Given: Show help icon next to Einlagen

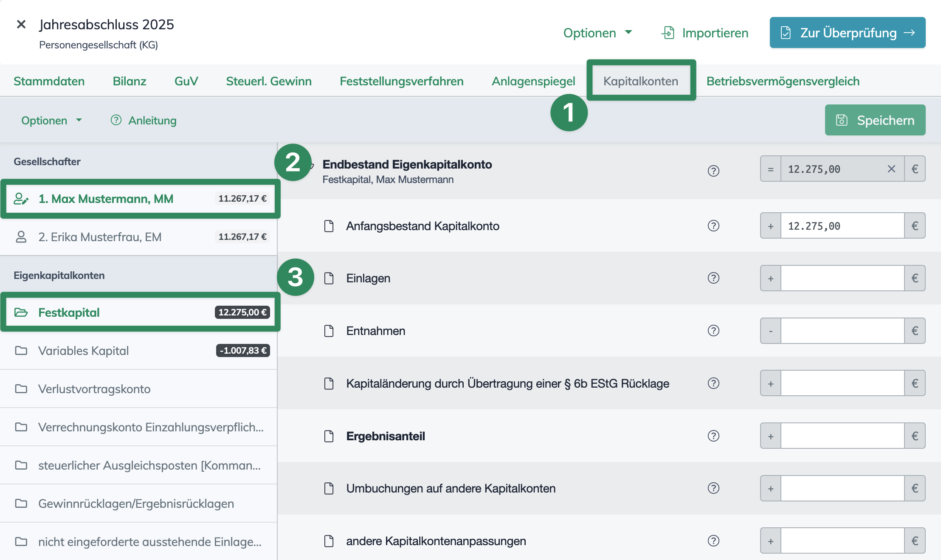Looking at the screenshot, I should pos(713,278).
